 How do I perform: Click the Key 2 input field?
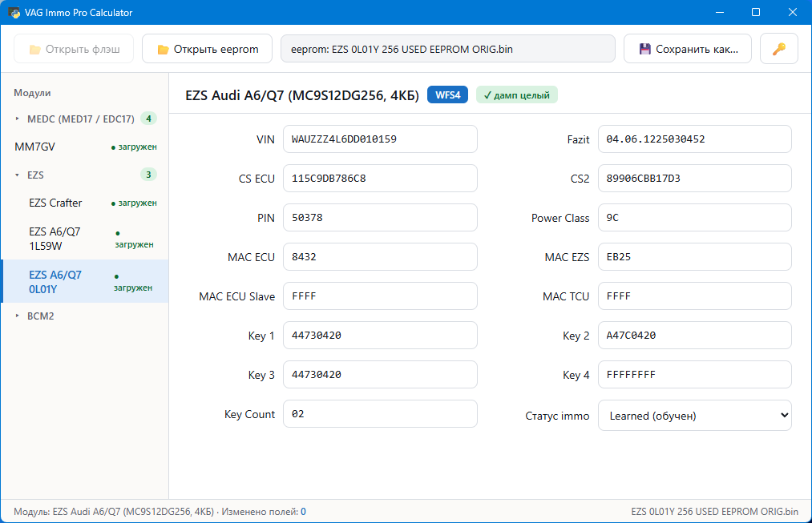click(694, 336)
